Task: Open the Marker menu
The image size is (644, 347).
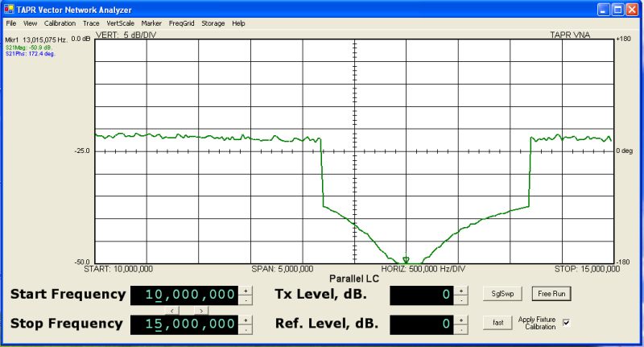Action: pyautogui.click(x=151, y=23)
